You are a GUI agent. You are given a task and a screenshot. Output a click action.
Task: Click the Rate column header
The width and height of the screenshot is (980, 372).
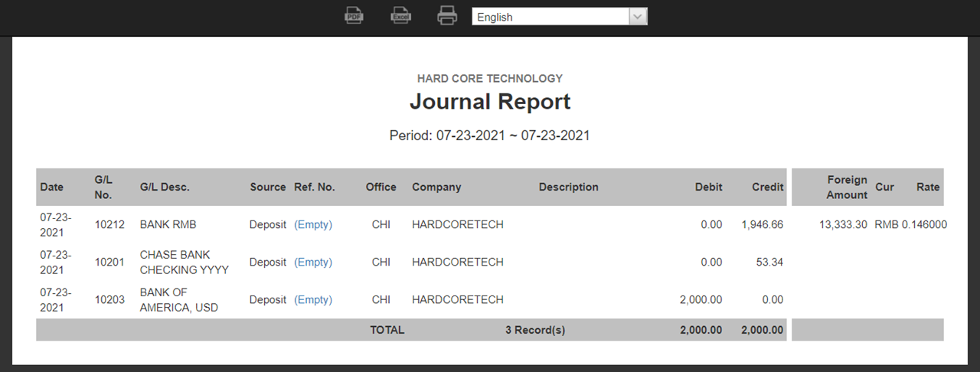coord(928,187)
